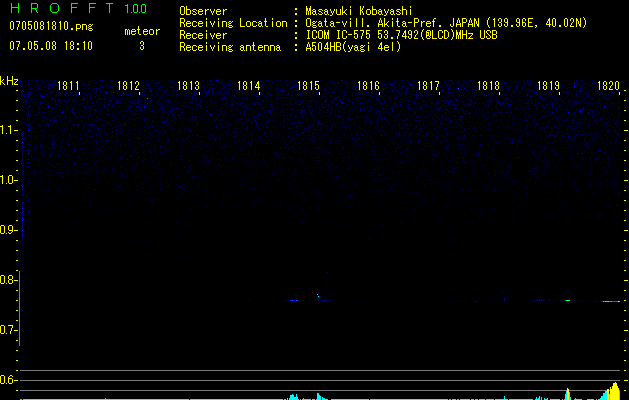Click the 1.1 kHz frequency tick label
629x400 pixels.
coord(8,130)
